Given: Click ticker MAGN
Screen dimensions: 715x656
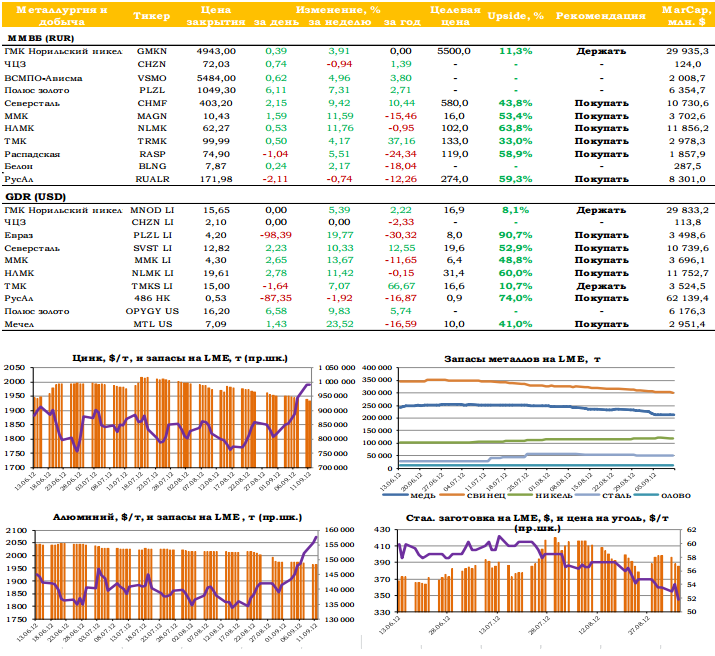Looking at the screenshot, I should 152,116.
